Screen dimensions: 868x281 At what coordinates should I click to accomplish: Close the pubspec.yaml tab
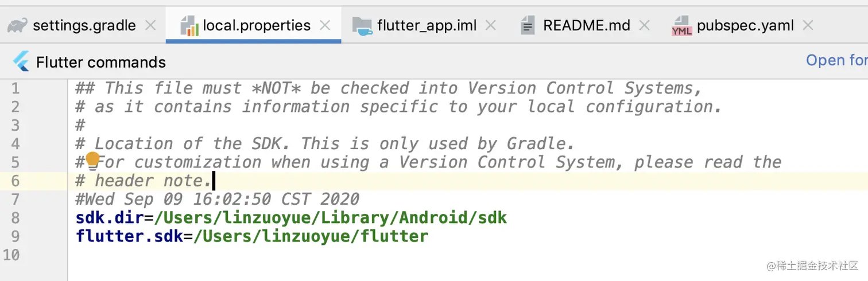pos(808,25)
